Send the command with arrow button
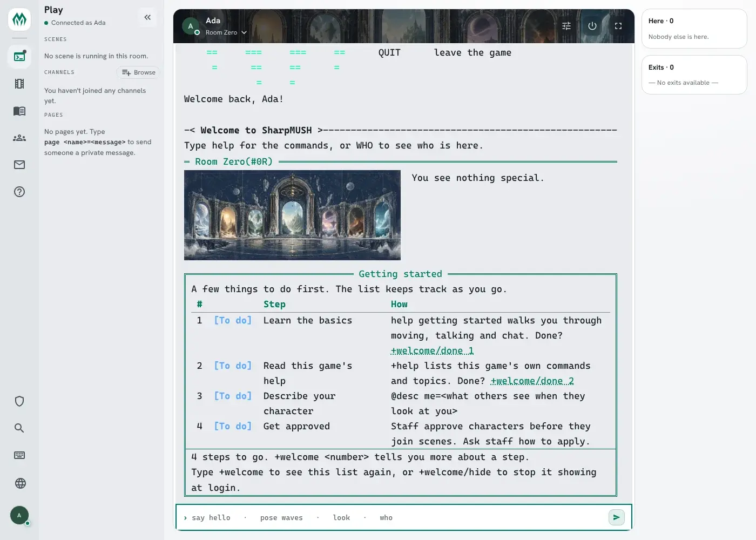 [616, 517]
